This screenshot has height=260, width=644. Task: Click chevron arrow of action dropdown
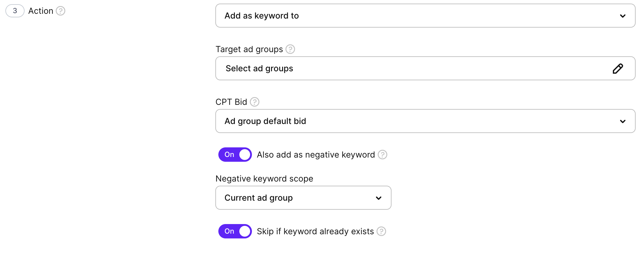(623, 16)
